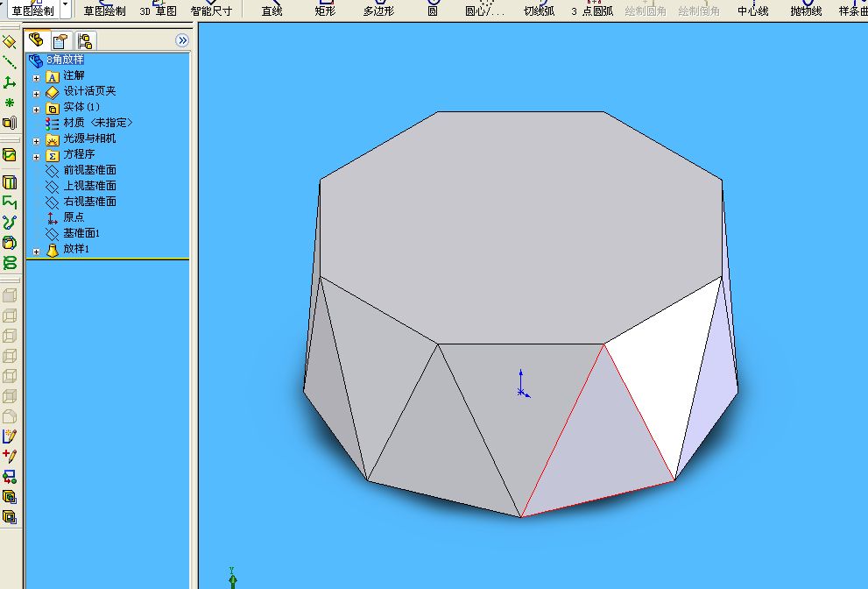Click the 草图绘制 sketch dropdown button
Screen dimensions: 868x589
point(33,10)
